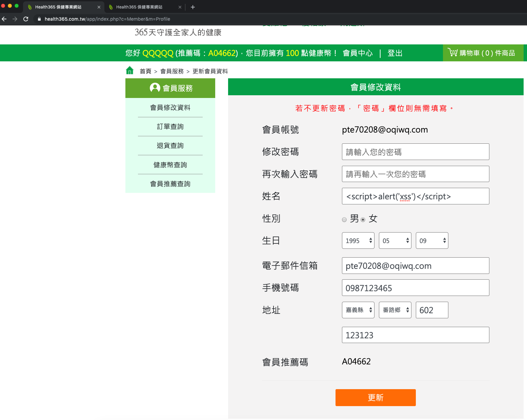Open the birth day dropdown 09
Viewport: 527px width, 420px height.
tap(432, 241)
